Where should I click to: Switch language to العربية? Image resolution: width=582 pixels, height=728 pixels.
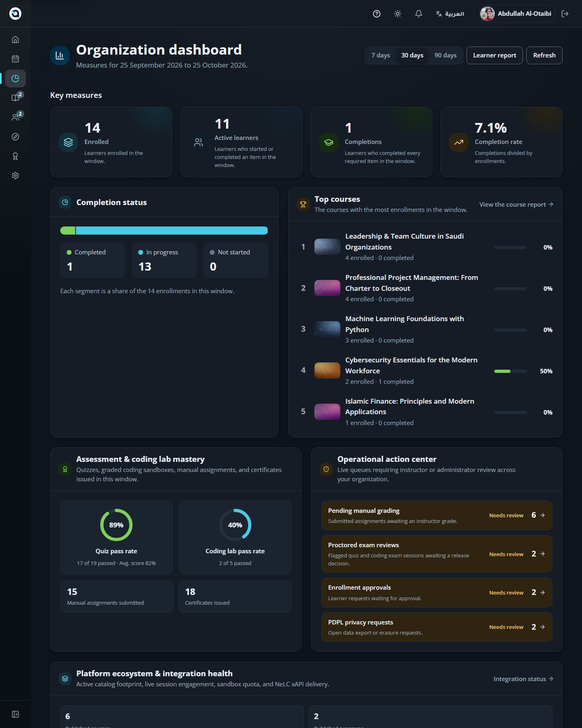click(450, 14)
